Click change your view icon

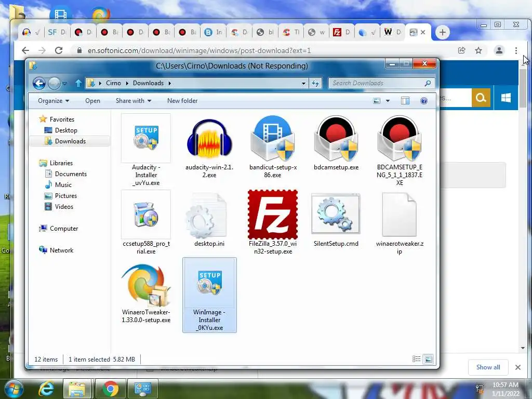(x=377, y=101)
